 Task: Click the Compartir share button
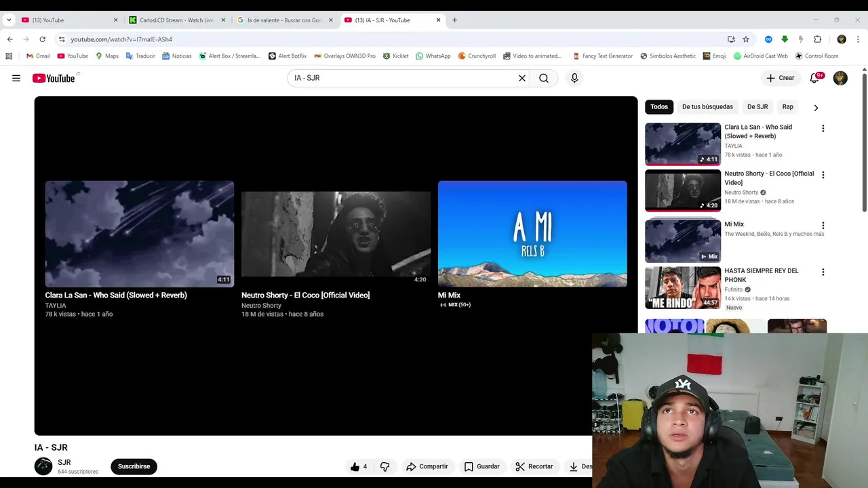(427, 466)
